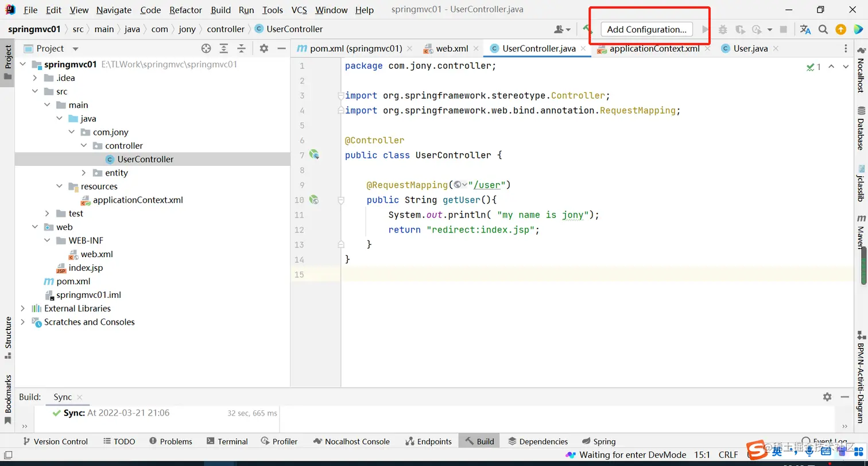This screenshot has height=466, width=868.
Task: Open Maven side tool window
Action: point(861,231)
